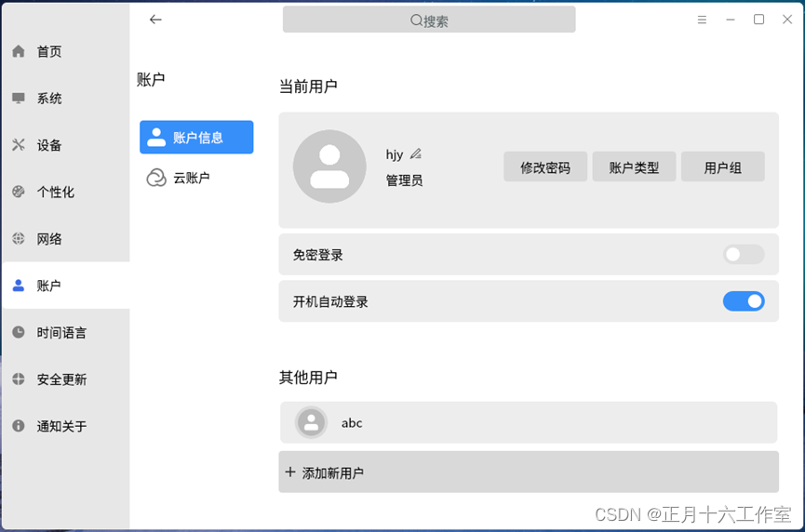Image resolution: width=805 pixels, height=532 pixels.
Task: Click the home icon beside 首页
Action: tap(19, 51)
